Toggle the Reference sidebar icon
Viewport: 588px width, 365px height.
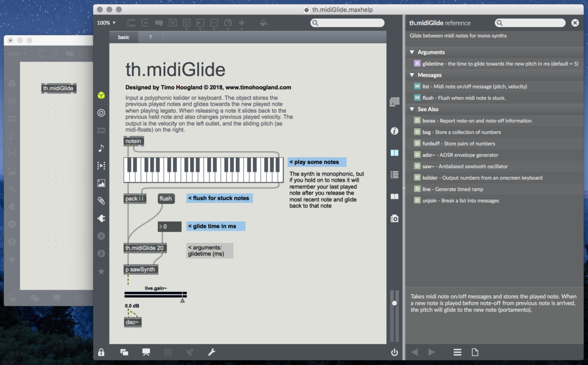pyautogui.click(x=394, y=153)
